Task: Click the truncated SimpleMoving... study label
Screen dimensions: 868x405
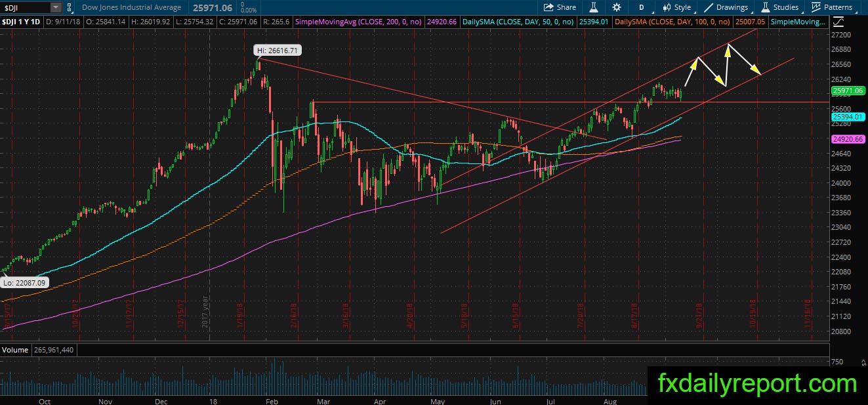Action: click(x=798, y=22)
